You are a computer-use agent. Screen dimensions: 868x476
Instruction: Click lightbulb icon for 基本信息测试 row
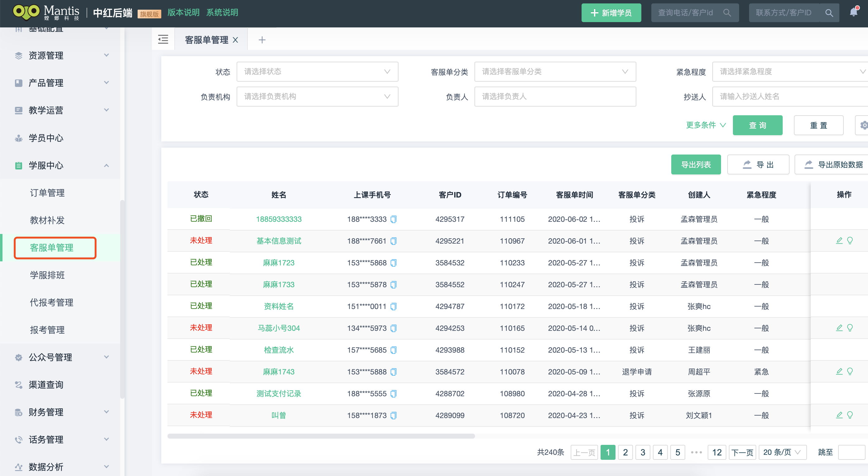(x=850, y=240)
